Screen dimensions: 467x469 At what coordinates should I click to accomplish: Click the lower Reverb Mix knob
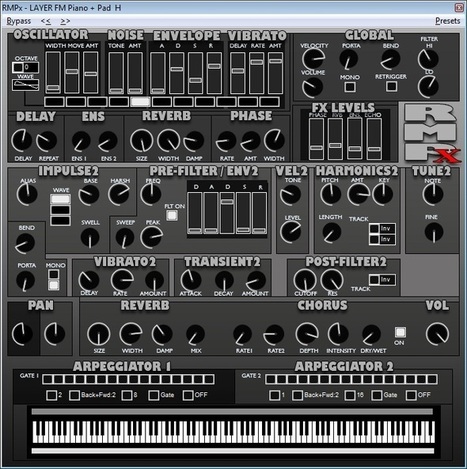click(195, 335)
